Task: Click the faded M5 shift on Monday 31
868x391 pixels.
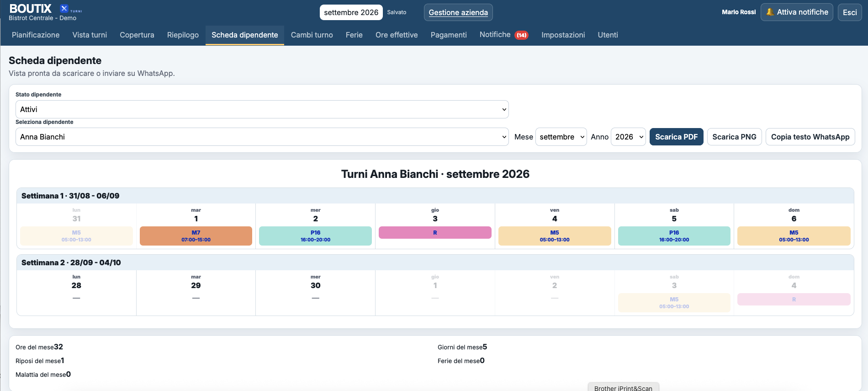Action: (76, 236)
